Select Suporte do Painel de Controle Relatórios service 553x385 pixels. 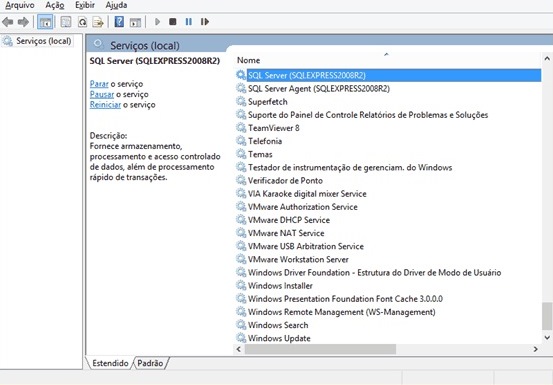click(388, 115)
